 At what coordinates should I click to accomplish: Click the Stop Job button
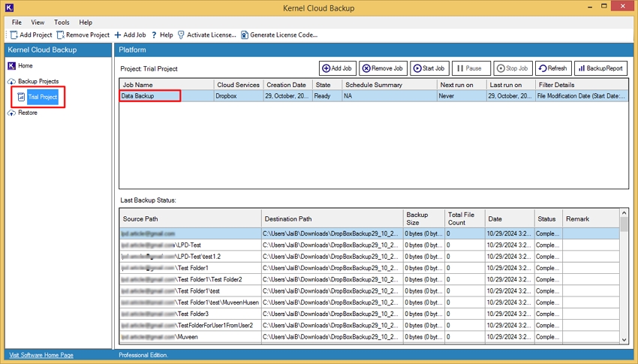pos(513,68)
